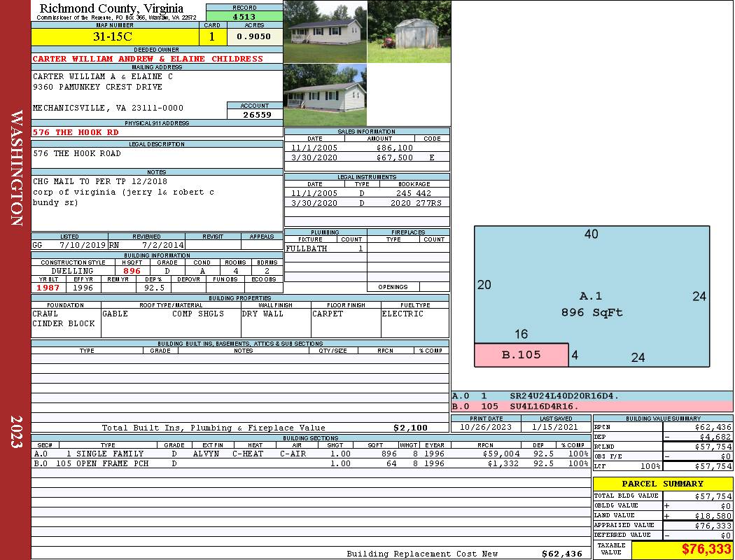735x560 pixels.
Task: Open the metal shed photo
Action: (409, 31)
